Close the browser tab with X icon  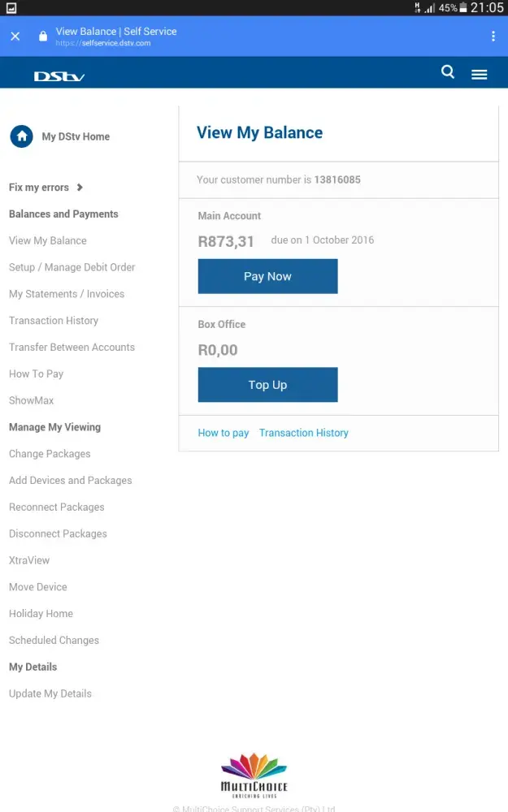coord(15,37)
